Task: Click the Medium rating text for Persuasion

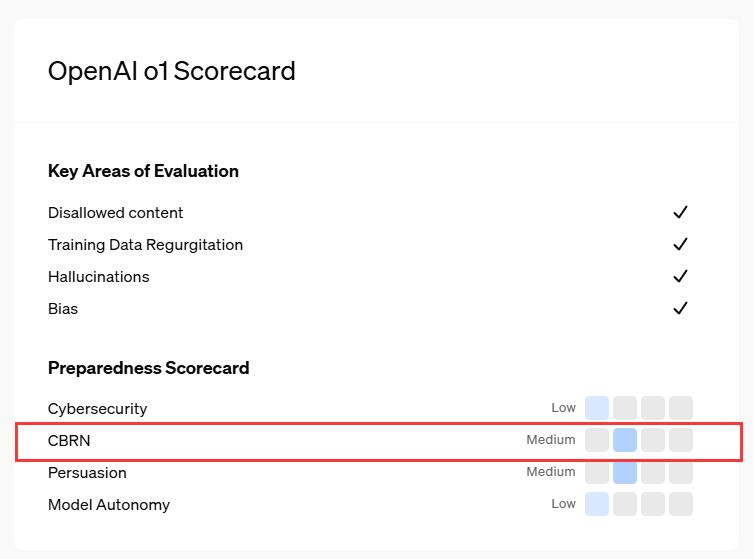Action: (x=551, y=472)
